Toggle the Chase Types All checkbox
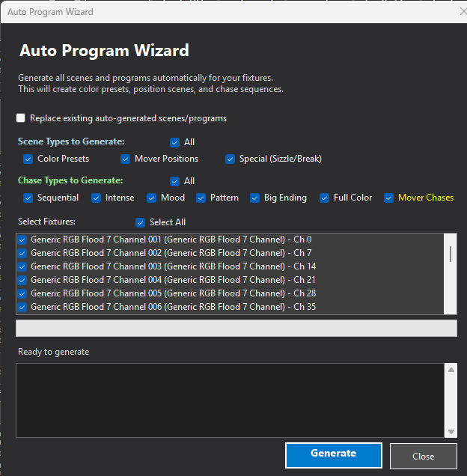The image size is (467, 476). [174, 181]
